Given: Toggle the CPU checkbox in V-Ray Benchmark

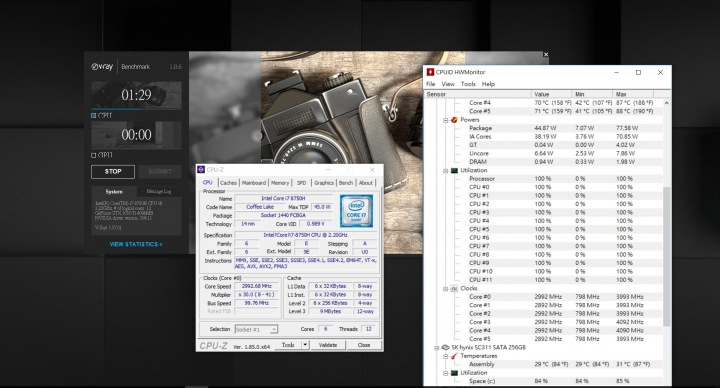Looking at the screenshot, I should (x=94, y=115).
